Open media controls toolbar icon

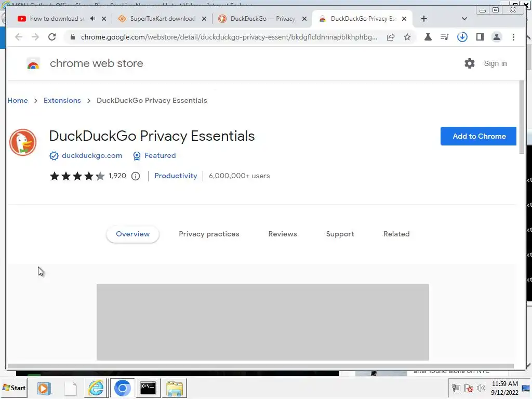pyautogui.click(x=445, y=37)
